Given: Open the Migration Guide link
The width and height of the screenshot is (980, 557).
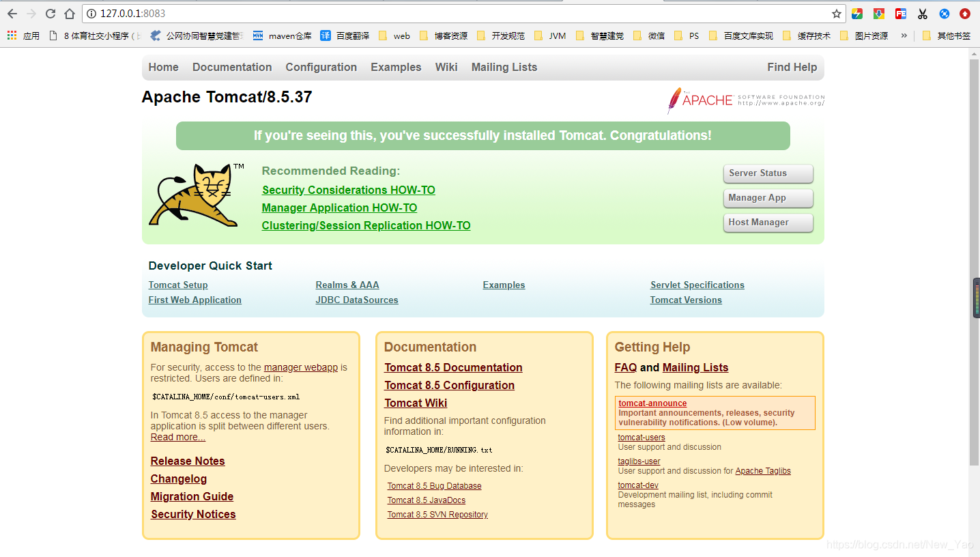Looking at the screenshot, I should coord(192,496).
